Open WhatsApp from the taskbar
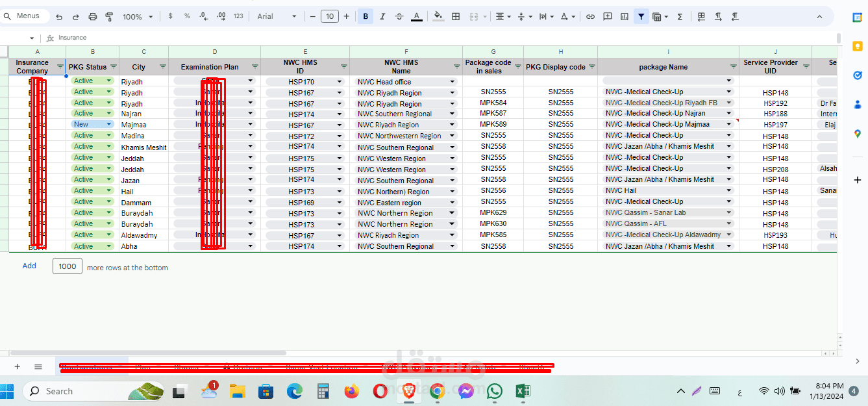Image resolution: width=868 pixels, height=406 pixels. click(x=495, y=391)
